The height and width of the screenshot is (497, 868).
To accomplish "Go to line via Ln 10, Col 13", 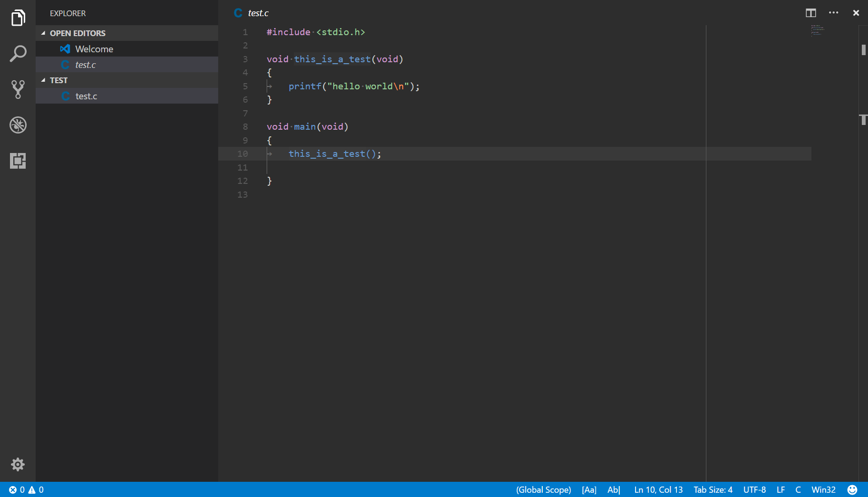I will (658, 490).
